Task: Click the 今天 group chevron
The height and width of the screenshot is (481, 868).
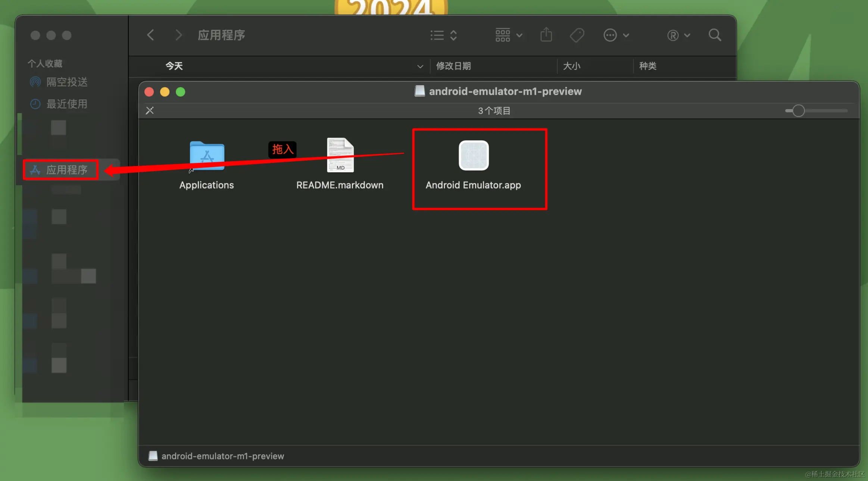Action: tap(420, 66)
